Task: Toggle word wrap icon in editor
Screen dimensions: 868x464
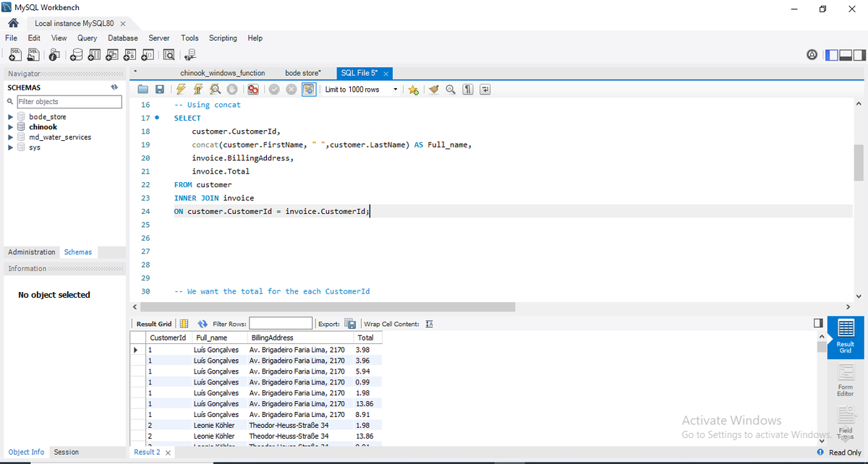Action: coord(485,90)
